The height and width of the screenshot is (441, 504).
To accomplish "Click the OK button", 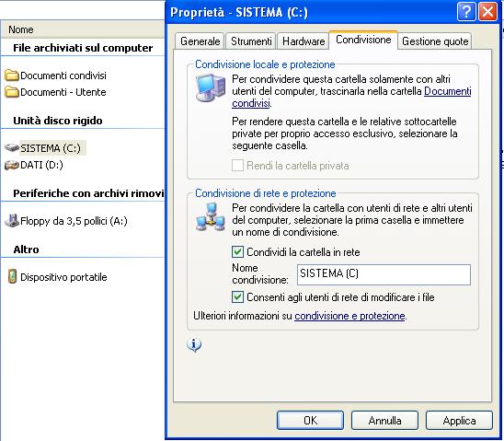I will point(310,420).
